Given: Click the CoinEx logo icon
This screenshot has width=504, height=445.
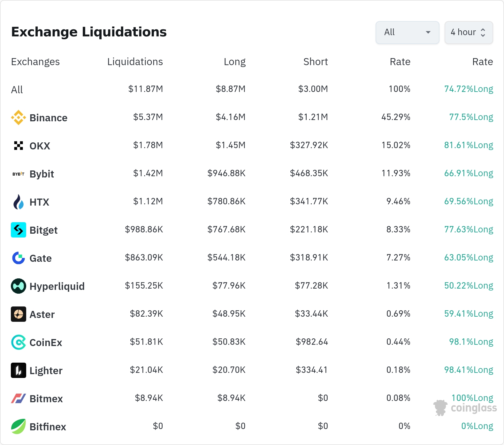Looking at the screenshot, I should pyautogui.click(x=19, y=342).
